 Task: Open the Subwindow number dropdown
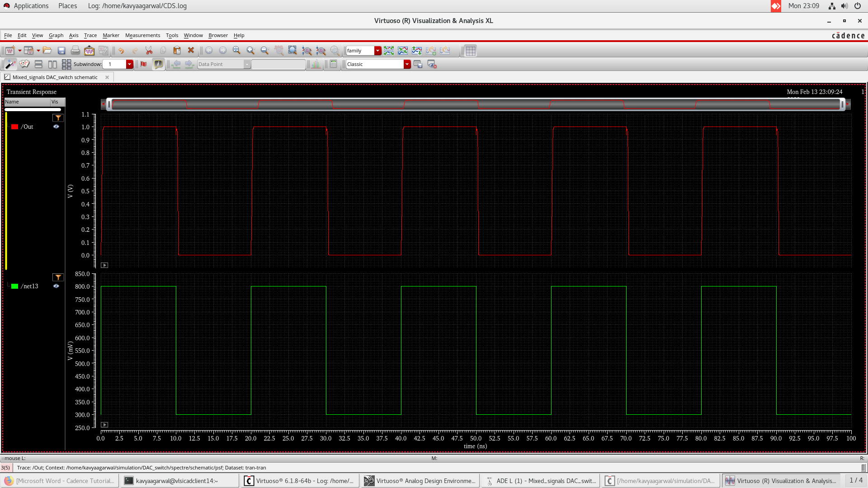tap(129, 64)
